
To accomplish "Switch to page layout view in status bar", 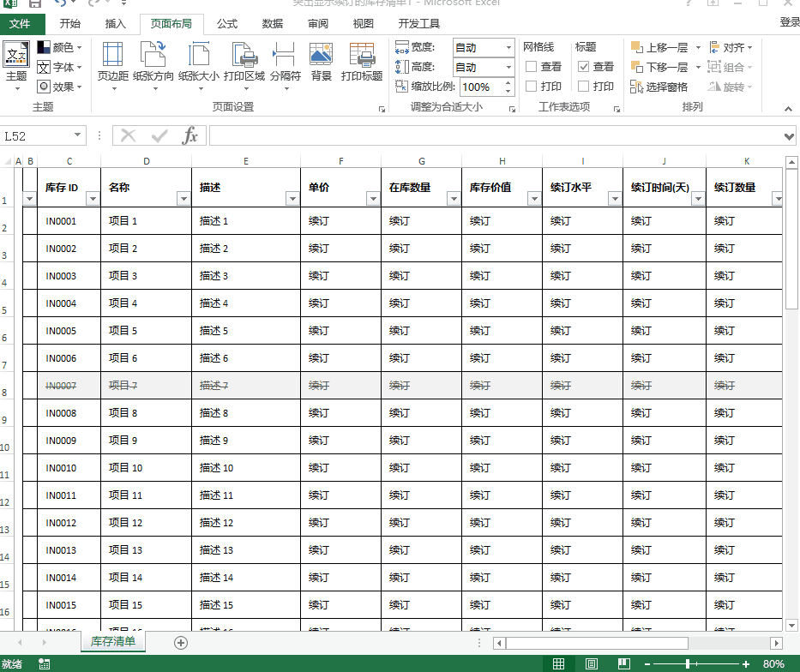I will pos(592,663).
